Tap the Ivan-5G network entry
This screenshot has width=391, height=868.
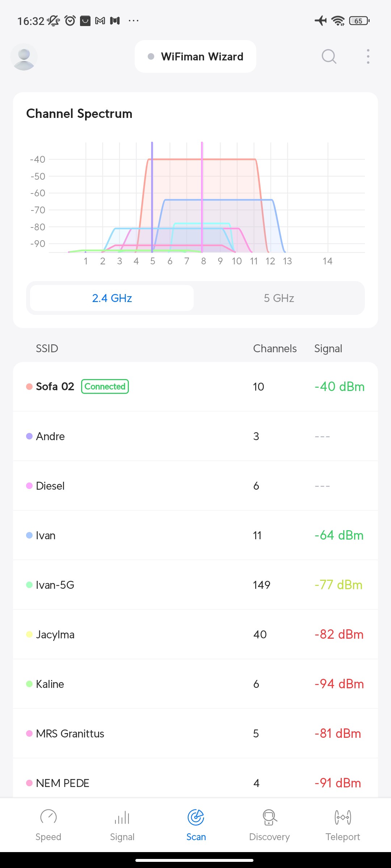(x=195, y=585)
